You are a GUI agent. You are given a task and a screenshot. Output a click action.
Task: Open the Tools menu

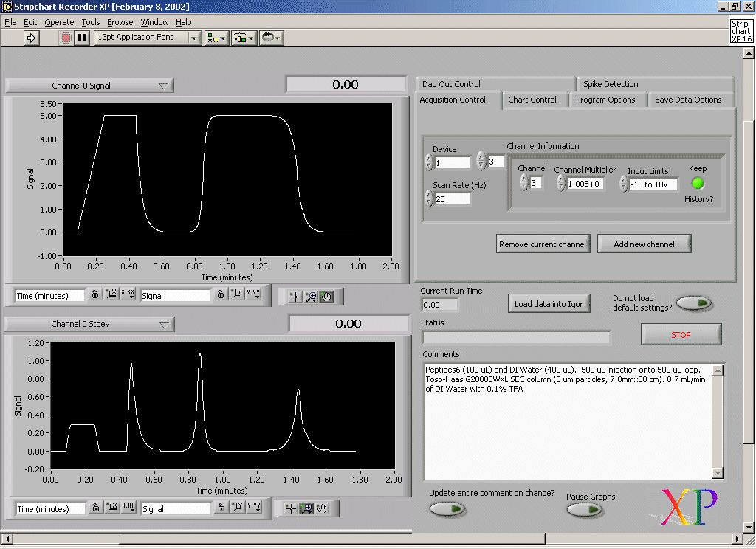[x=91, y=22]
